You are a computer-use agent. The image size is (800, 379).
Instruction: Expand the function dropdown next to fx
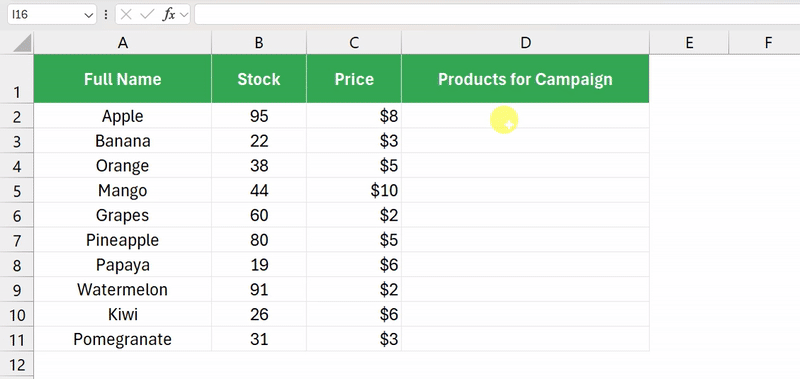tap(184, 15)
